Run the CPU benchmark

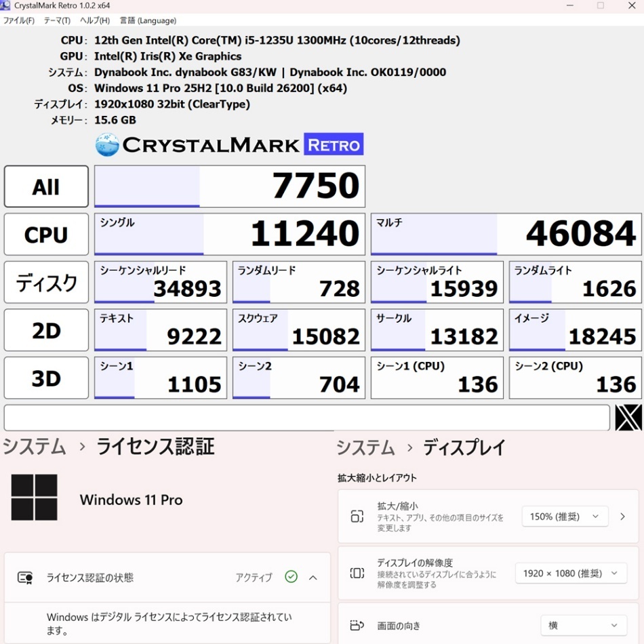46,234
